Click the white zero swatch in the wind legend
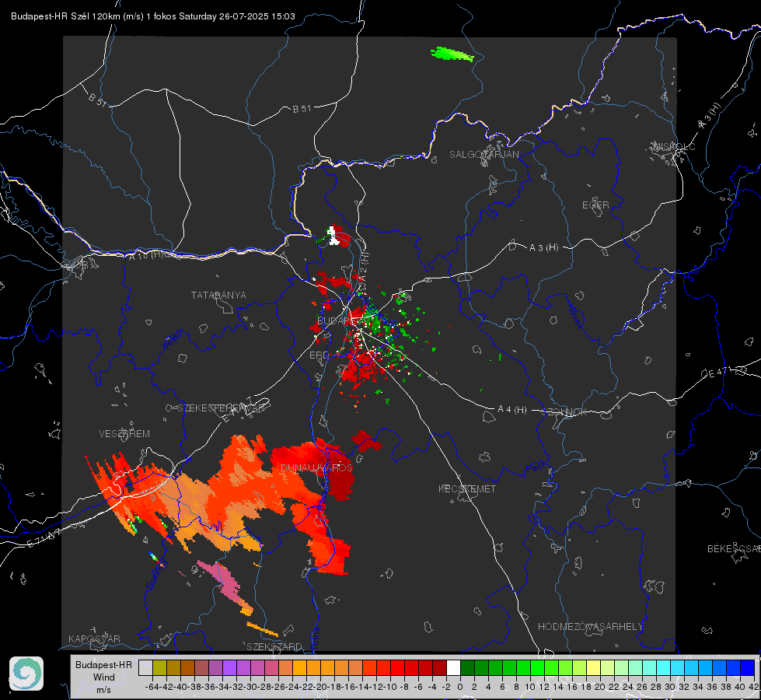 453,667
